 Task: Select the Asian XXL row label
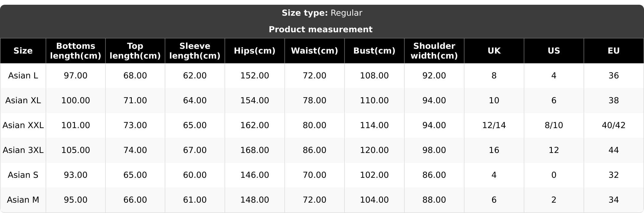(x=23, y=125)
